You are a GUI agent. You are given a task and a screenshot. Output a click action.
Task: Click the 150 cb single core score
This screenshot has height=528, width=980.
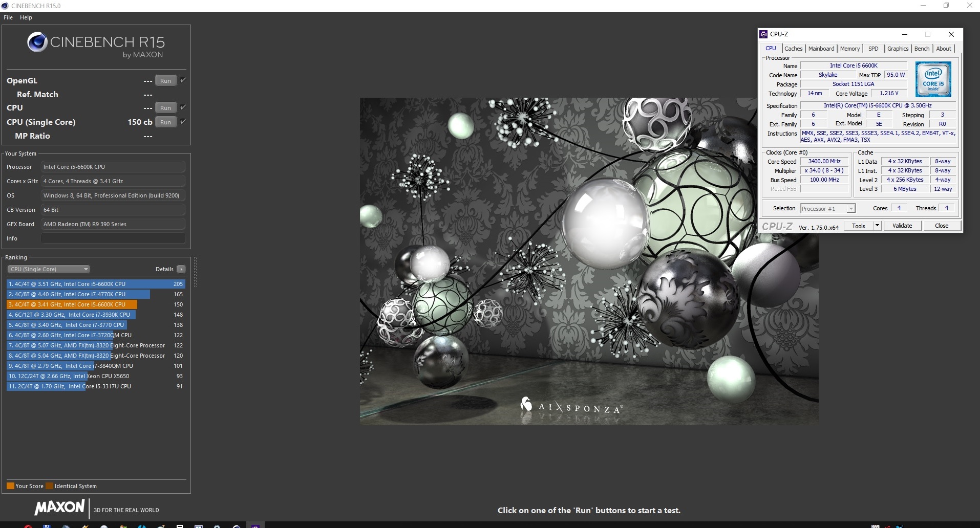coord(140,122)
